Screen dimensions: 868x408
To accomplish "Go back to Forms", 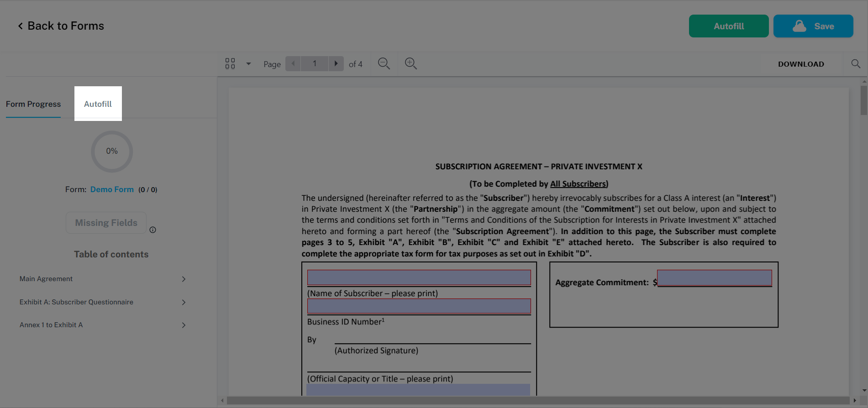I will pos(61,26).
